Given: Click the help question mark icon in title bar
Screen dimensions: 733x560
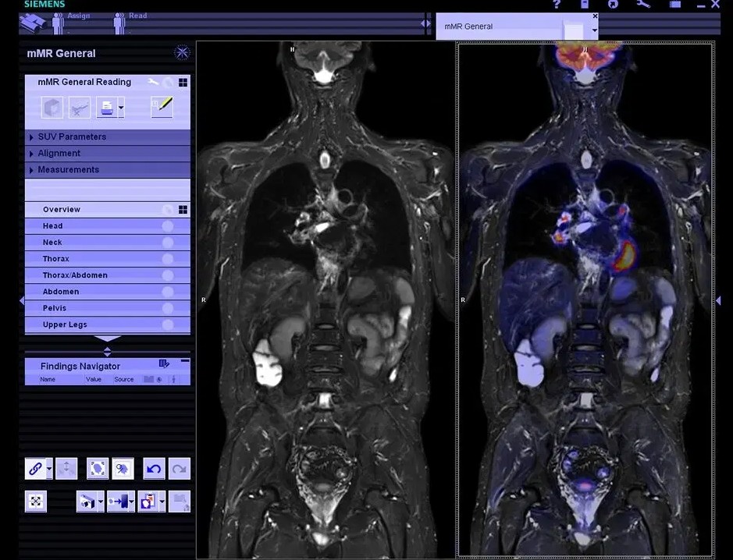Looking at the screenshot, I should click(x=557, y=4).
